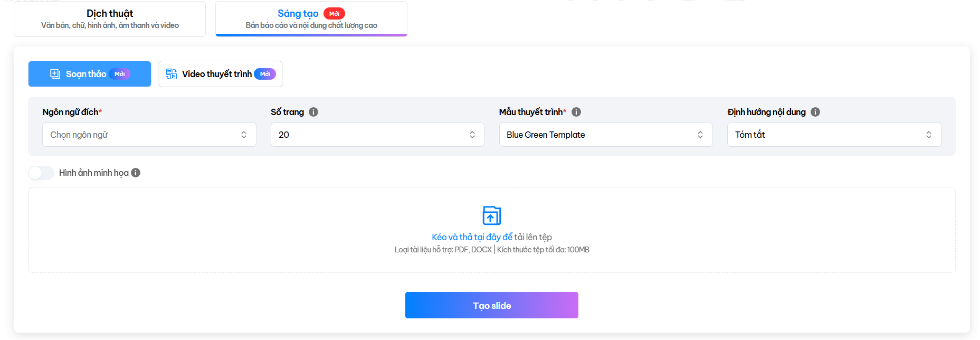
Task: Choose the Video thuyết trình mode button
Action: click(220, 74)
